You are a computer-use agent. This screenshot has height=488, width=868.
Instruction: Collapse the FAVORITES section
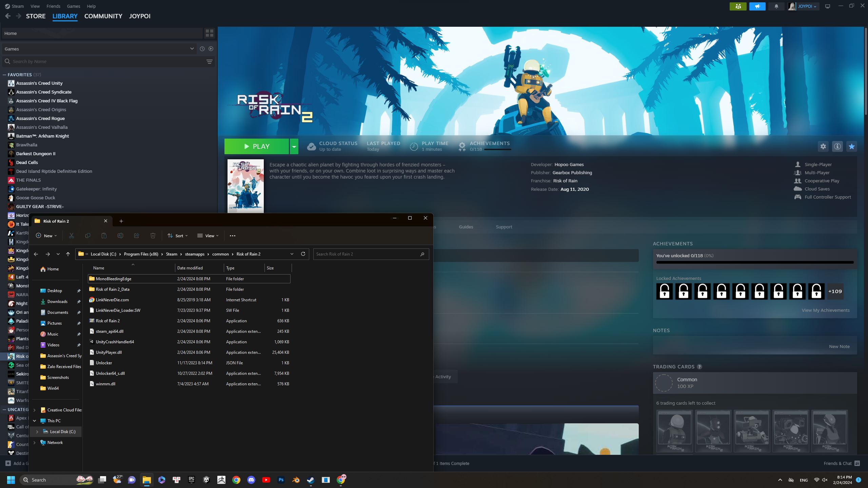[x=4, y=75]
